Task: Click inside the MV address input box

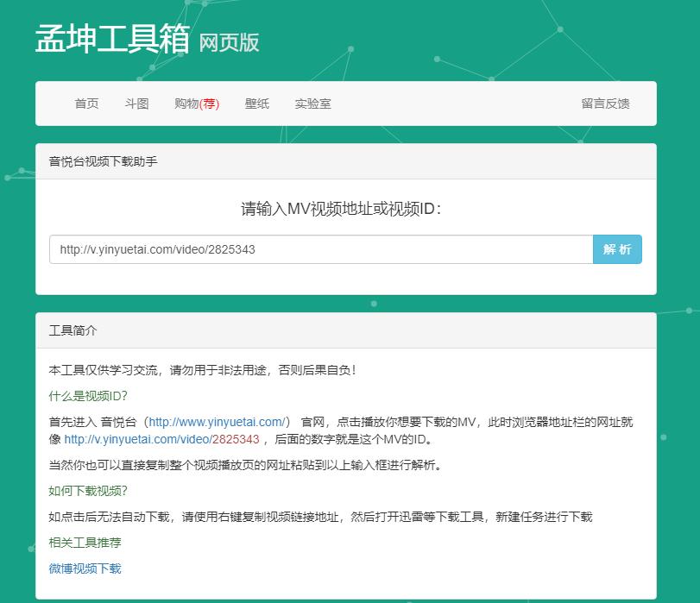Action: 319,249
